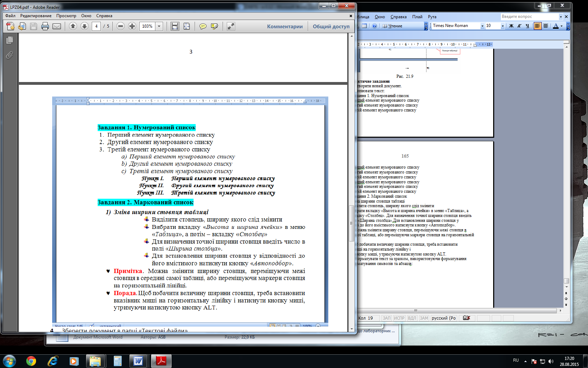The width and height of the screenshot is (588, 368).
Task: Switch to Word via taskbar icon
Action: tap(138, 361)
